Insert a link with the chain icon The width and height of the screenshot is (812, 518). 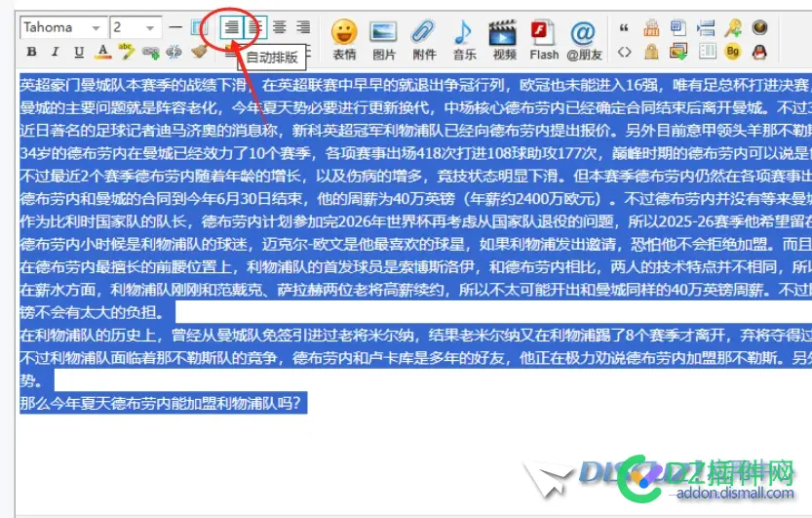tap(150, 52)
